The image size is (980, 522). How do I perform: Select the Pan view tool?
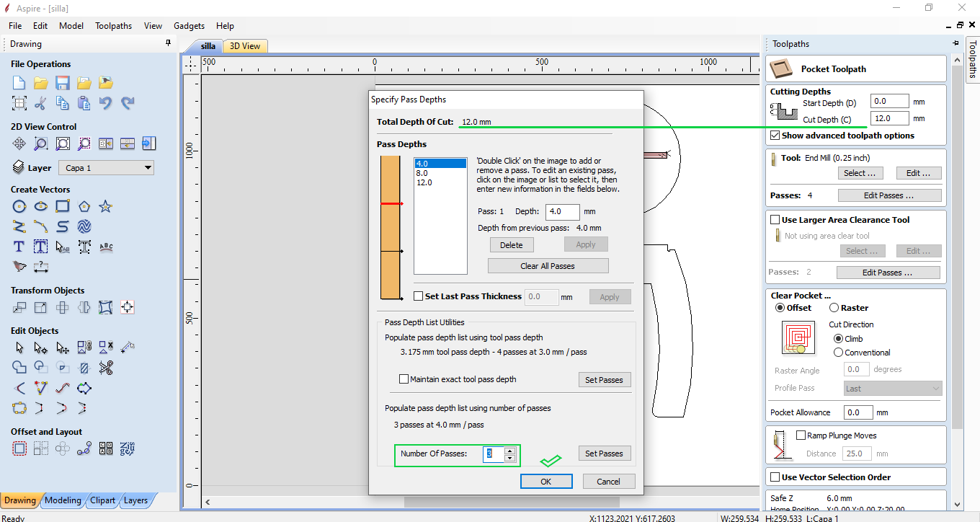coord(19,143)
